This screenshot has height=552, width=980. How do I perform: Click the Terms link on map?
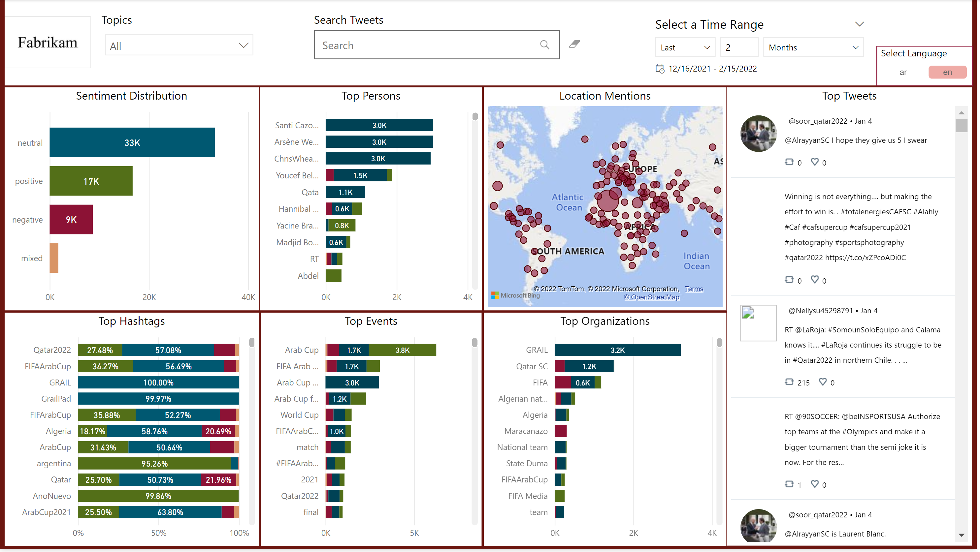694,289
